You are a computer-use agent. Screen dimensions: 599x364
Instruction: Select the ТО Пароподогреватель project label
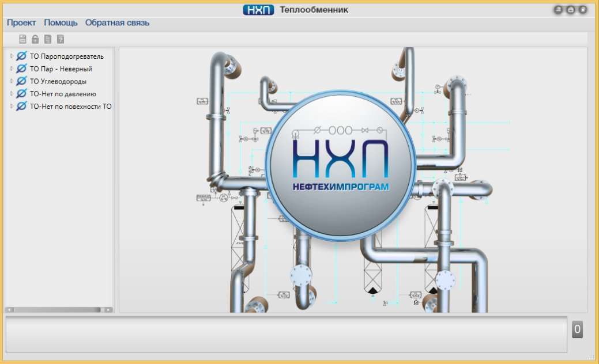tap(67, 56)
